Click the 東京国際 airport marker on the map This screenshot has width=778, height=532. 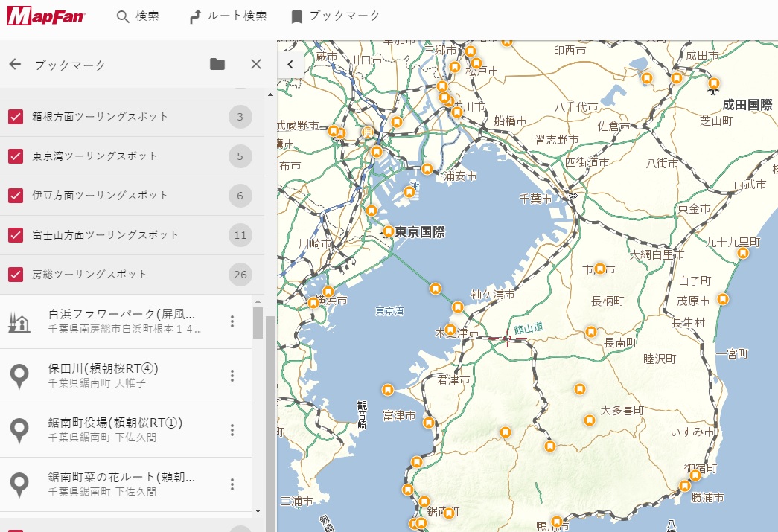(388, 231)
